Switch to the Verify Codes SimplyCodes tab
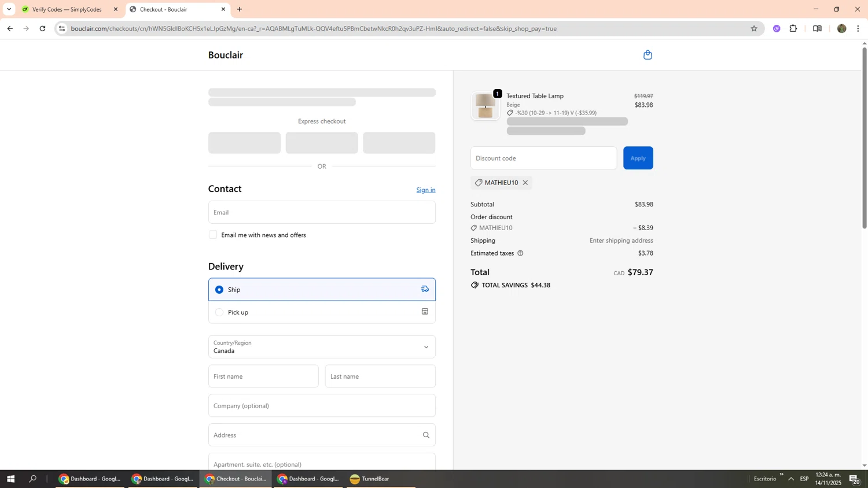The image size is (868, 488). [x=66, y=9]
